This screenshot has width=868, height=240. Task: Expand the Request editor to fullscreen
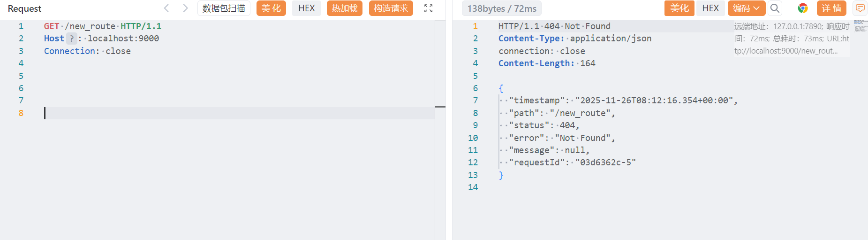[428, 8]
